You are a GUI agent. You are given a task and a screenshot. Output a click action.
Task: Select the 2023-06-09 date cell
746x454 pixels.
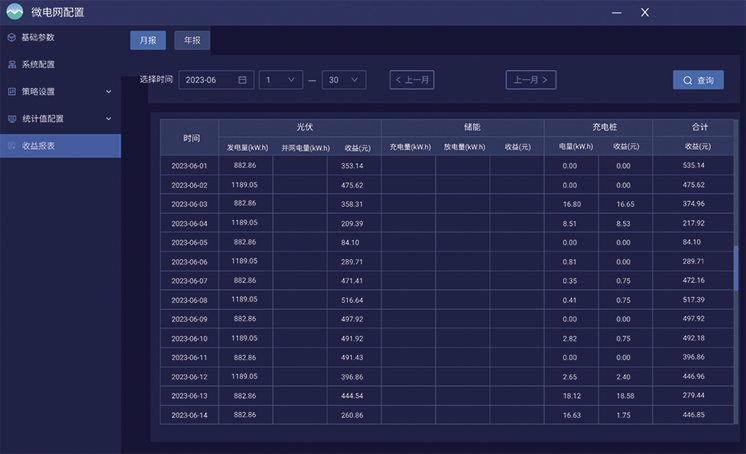[189, 319]
